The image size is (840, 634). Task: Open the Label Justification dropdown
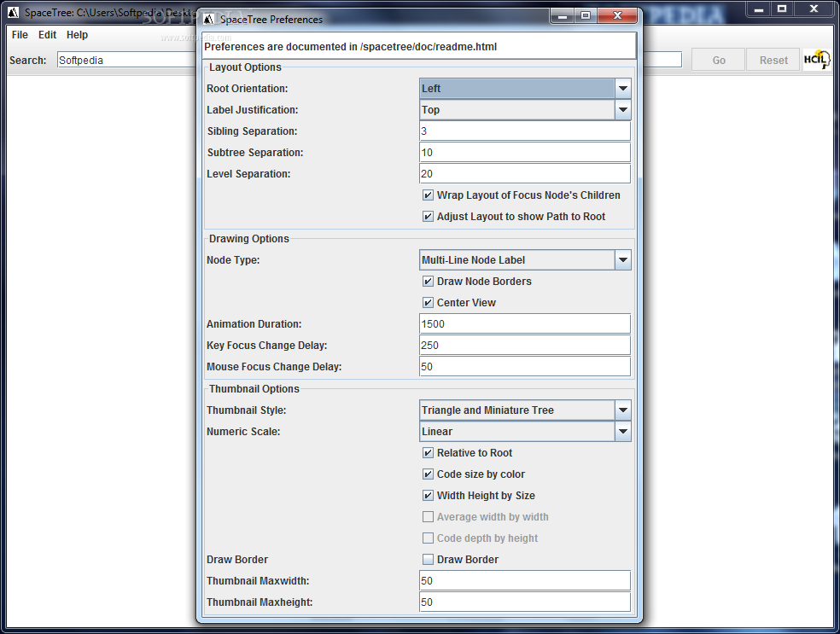[x=622, y=110]
